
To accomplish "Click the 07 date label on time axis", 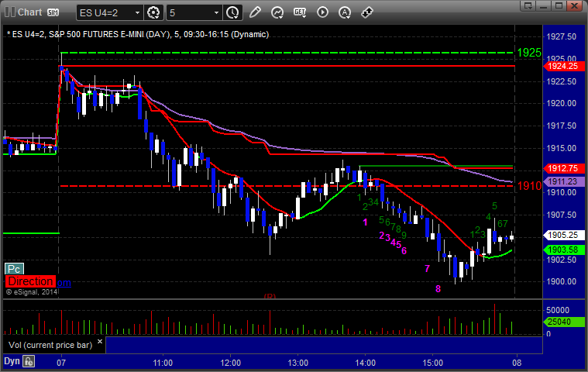I will click(x=61, y=363).
